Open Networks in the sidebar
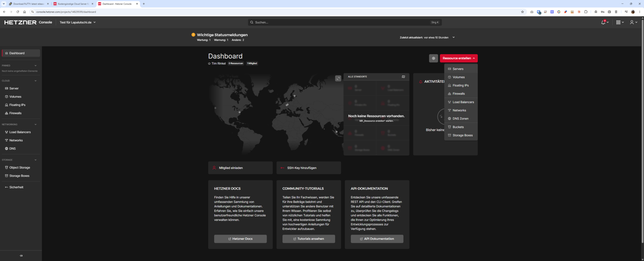Screen dimensions: 644x261 click(x=21, y=140)
